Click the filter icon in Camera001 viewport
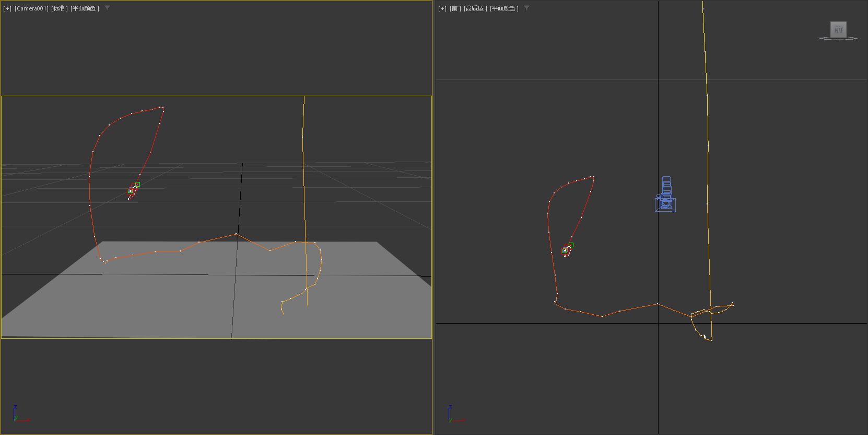This screenshot has height=435, width=868. (x=107, y=8)
